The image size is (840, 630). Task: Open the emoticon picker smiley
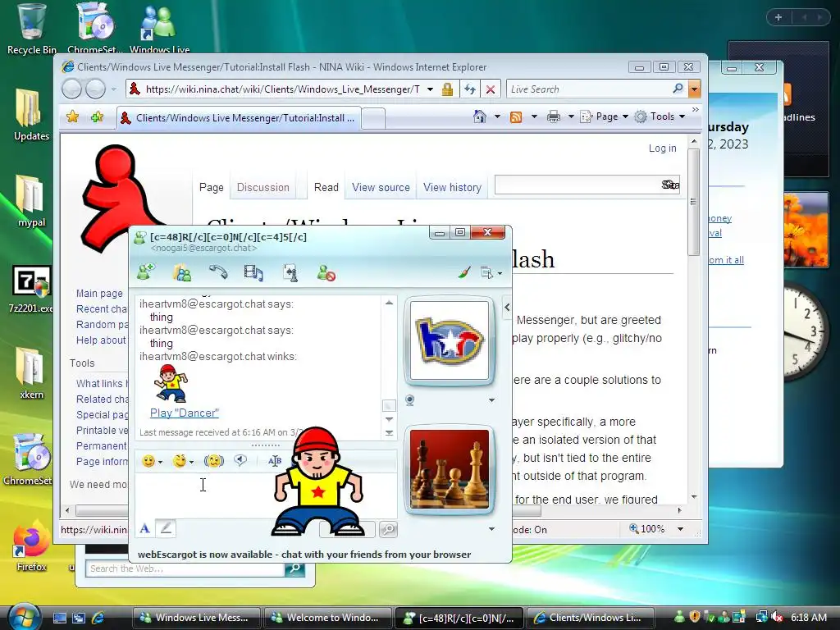pyautogui.click(x=148, y=461)
